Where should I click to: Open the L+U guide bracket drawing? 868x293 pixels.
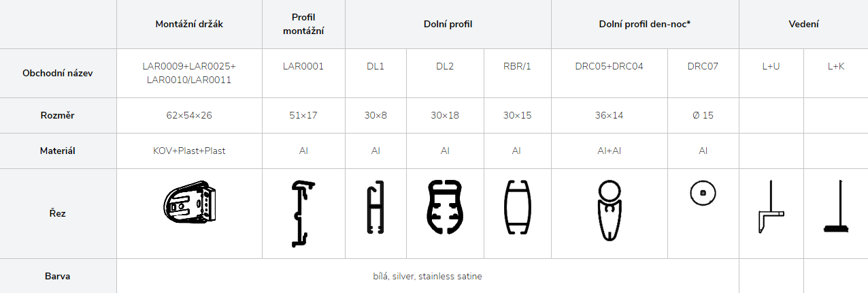pos(771,206)
